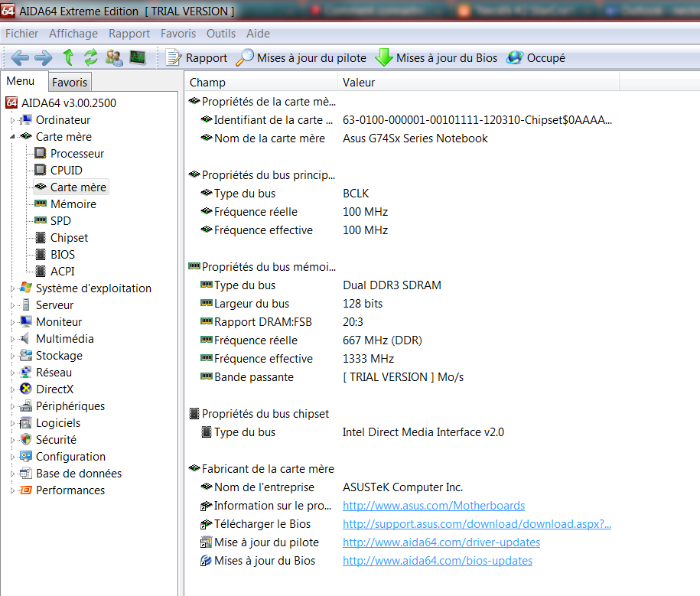Open the Outils menu

click(221, 34)
